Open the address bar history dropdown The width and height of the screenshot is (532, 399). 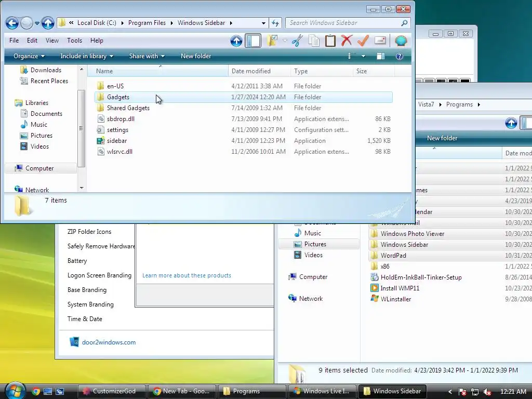pyautogui.click(x=263, y=23)
